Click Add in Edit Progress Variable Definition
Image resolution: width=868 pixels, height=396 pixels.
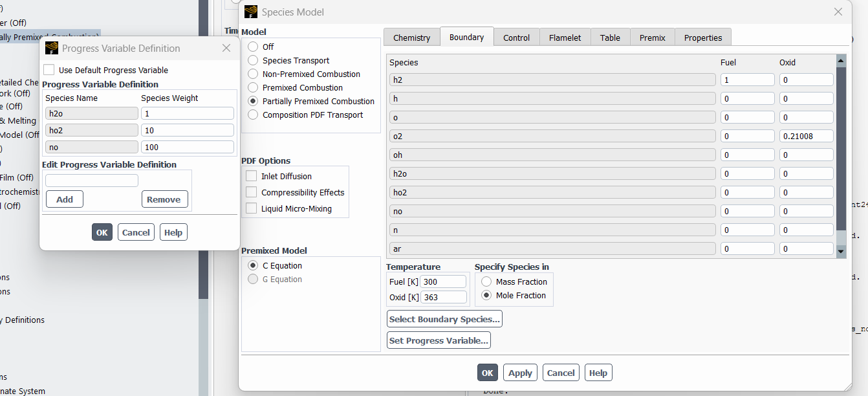click(65, 199)
